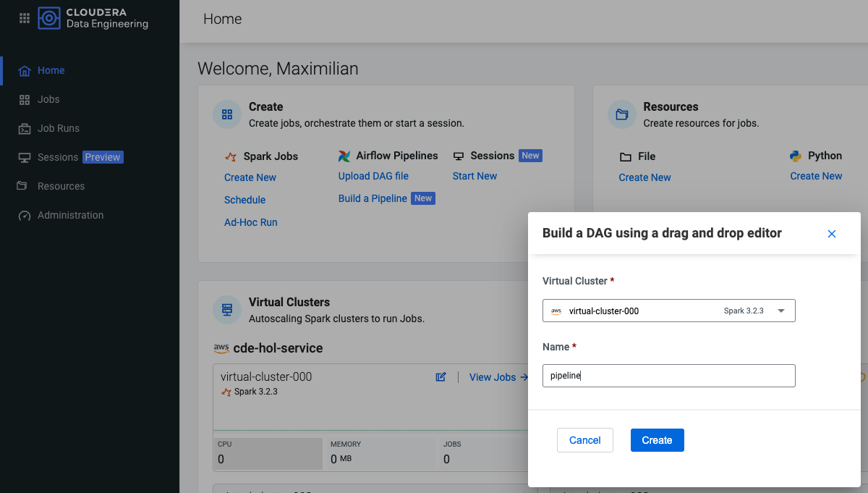Click the Airflow Pipelines pinwheel icon
868x493 pixels.
tap(344, 156)
